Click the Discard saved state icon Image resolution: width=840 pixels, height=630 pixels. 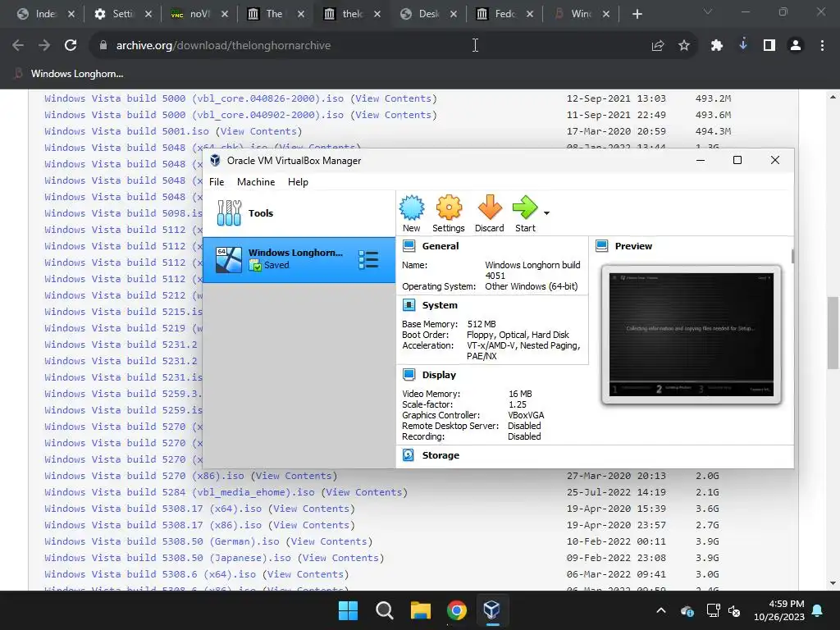(x=489, y=214)
